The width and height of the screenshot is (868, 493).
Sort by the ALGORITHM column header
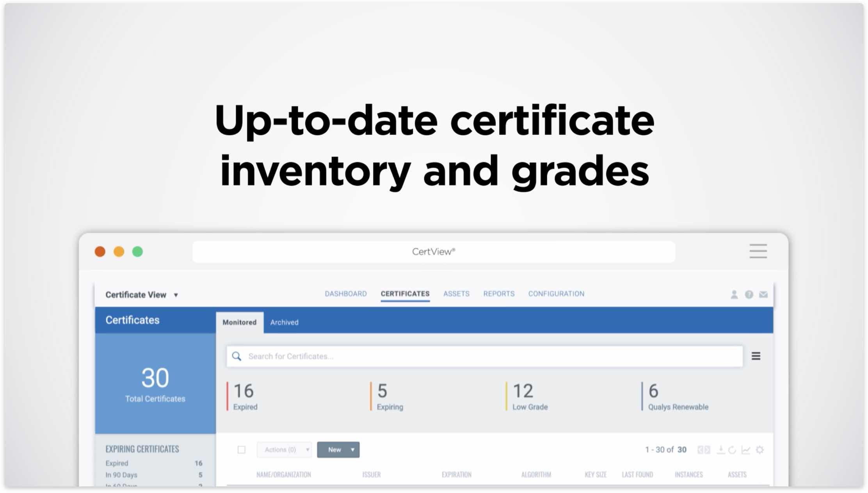(536, 474)
